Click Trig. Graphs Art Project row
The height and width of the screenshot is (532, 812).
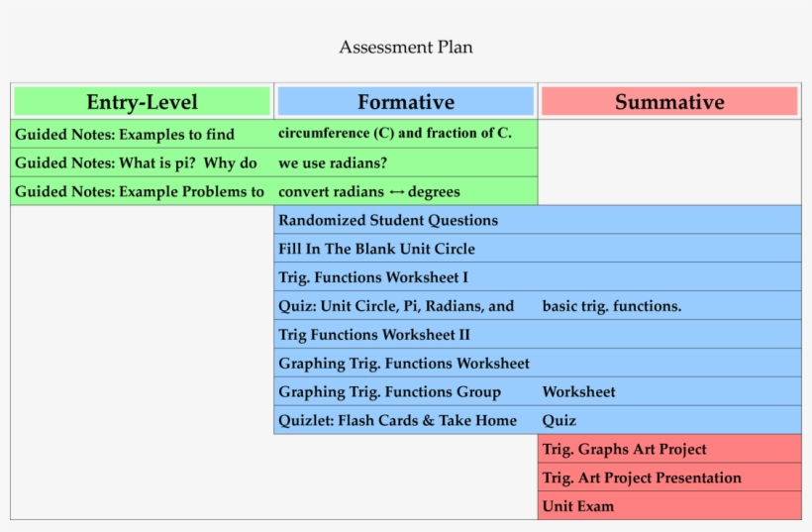point(669,449)
